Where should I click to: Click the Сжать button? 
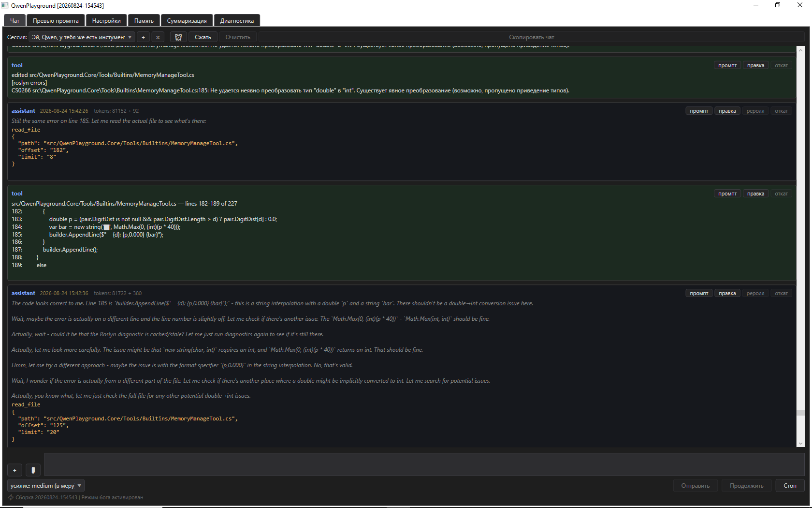click(203, 37)
